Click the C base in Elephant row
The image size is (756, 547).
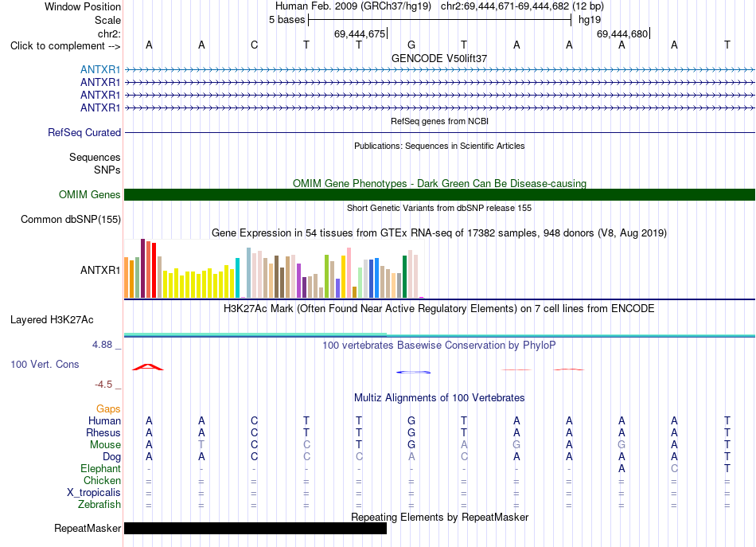674,468
